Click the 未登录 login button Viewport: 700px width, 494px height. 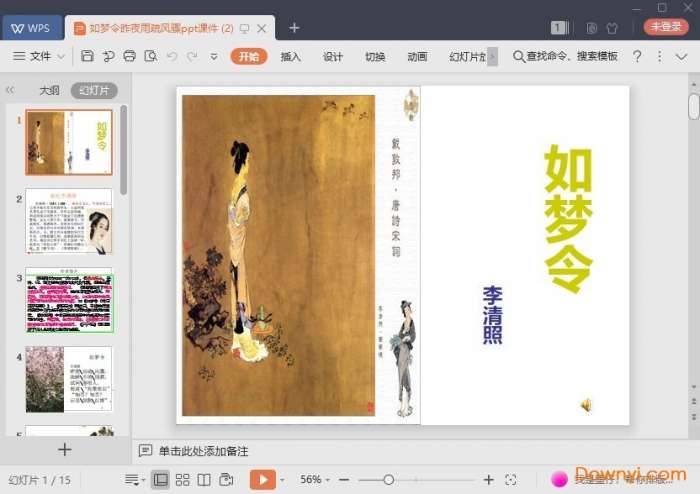tap(666, 27)
